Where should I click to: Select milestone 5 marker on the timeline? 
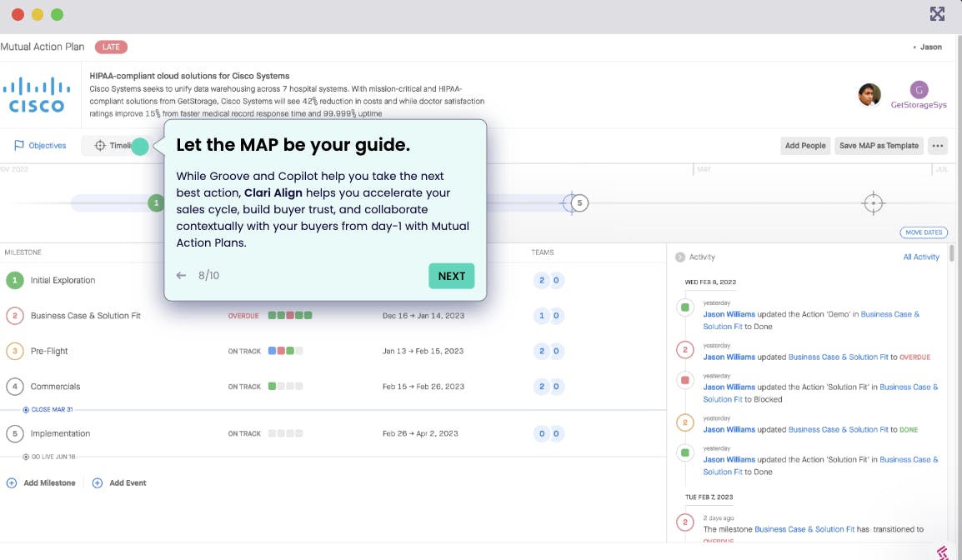coord(579,203)
